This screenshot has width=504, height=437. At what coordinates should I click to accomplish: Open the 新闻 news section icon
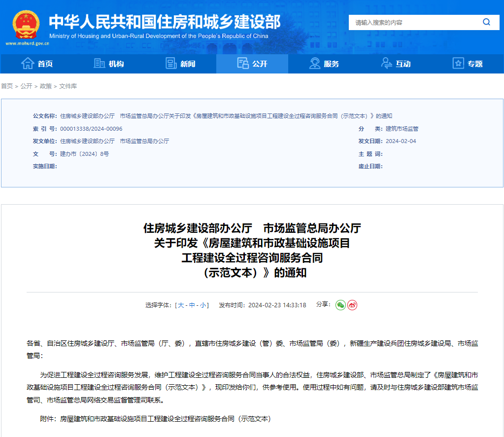point(171,63)
